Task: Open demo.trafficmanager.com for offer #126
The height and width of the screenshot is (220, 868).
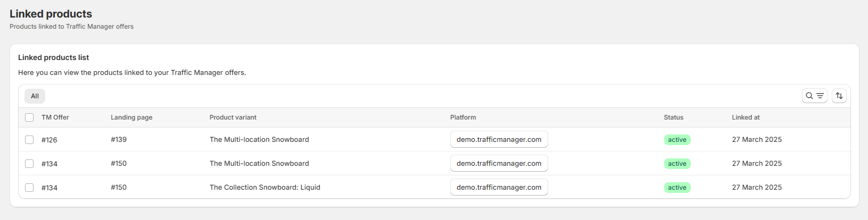Action: [x=499, y=140]
